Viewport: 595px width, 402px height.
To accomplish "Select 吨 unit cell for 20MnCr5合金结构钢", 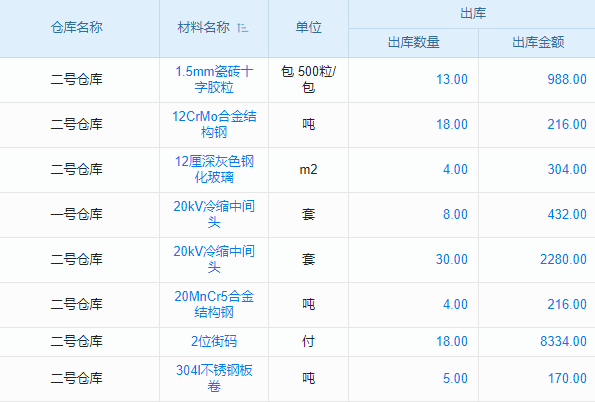I will (x=309, y=304).
